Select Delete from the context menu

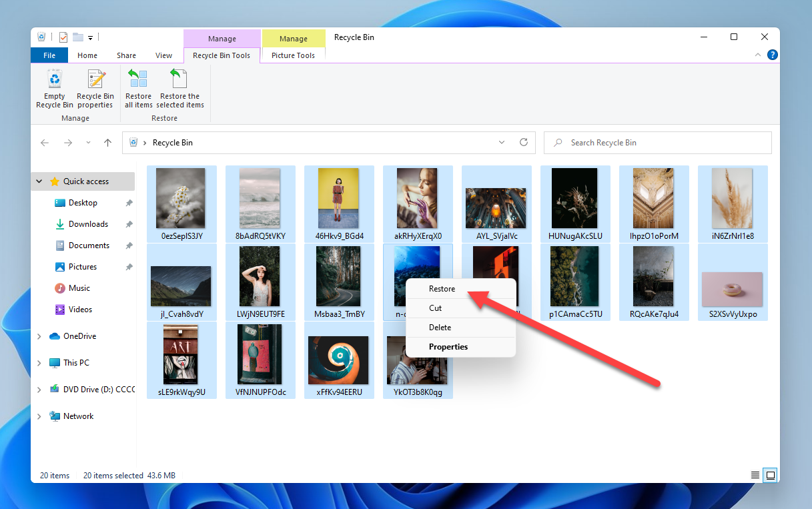point(440,328)
